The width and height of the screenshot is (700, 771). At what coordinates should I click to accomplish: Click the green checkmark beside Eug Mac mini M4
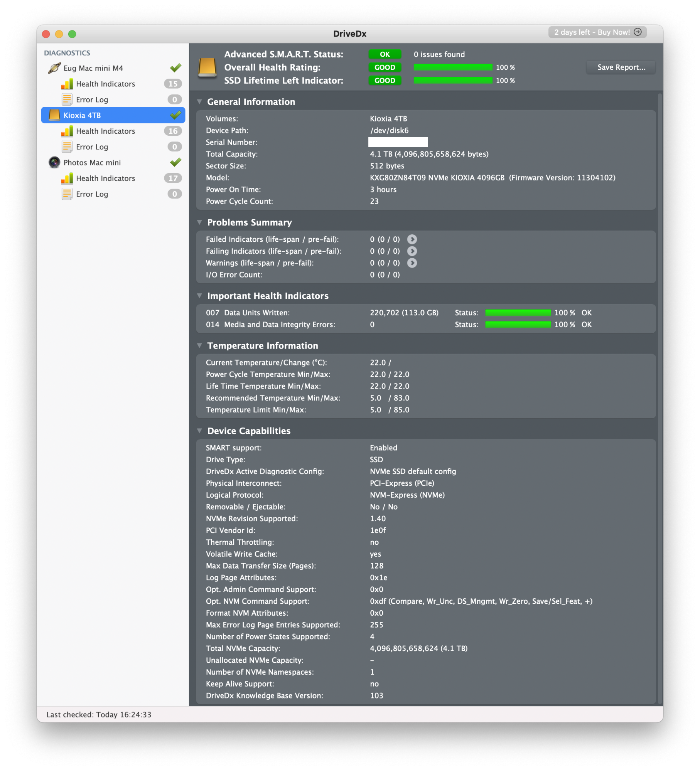pyautogui.click(x=175, y=68)
